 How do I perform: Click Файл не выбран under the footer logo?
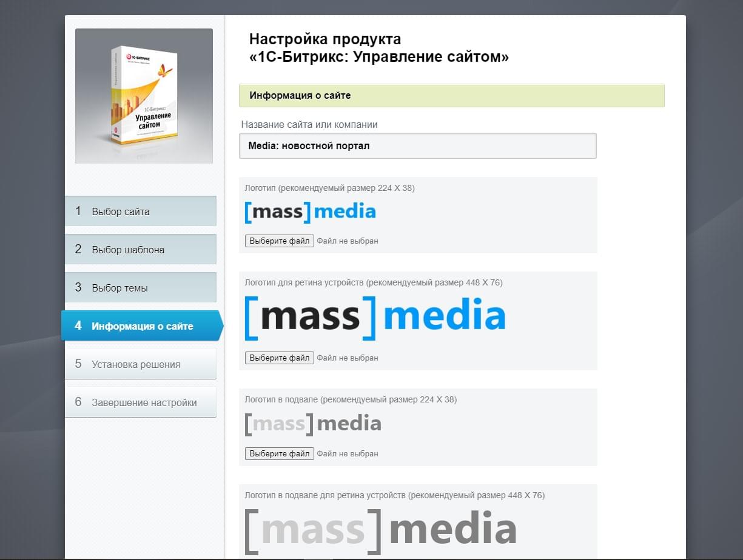[x=348, y=453]
